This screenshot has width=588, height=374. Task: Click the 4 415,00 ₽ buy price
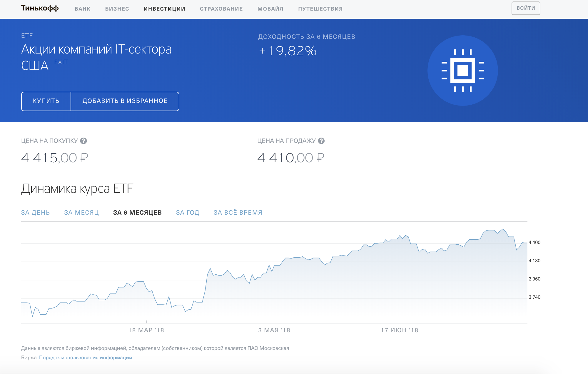pos(55,158)
